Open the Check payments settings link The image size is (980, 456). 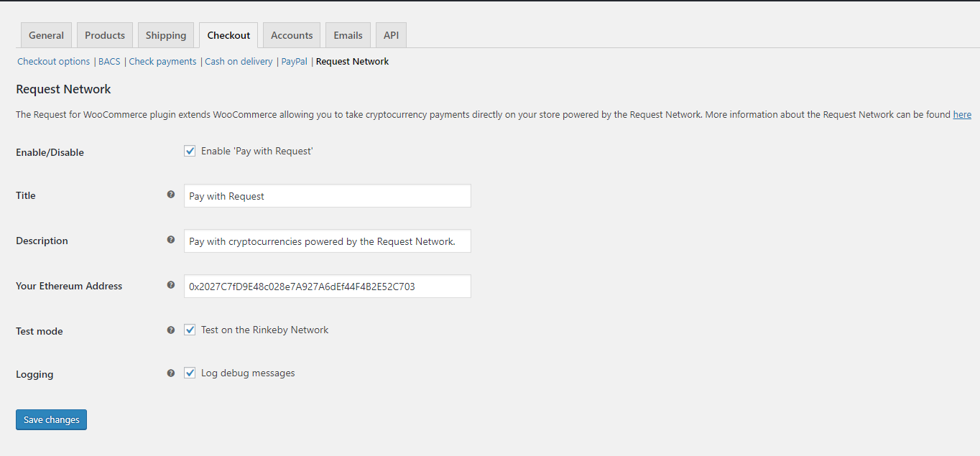(x=162, y=62)
